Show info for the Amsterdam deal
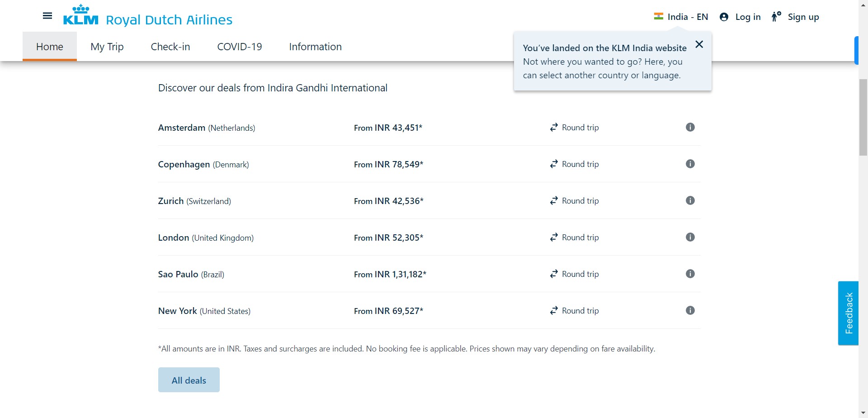This screenshot has height=418, width=868. pos(690,127)
